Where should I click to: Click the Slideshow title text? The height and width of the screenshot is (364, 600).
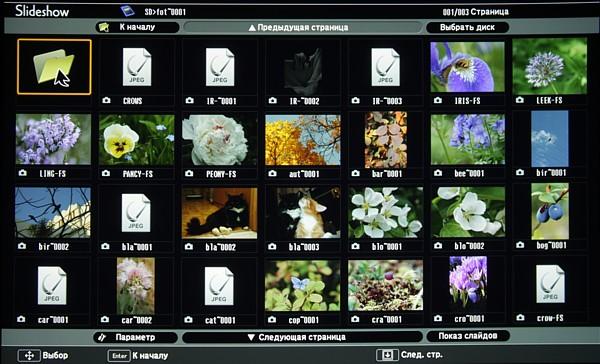coord(42,11)
